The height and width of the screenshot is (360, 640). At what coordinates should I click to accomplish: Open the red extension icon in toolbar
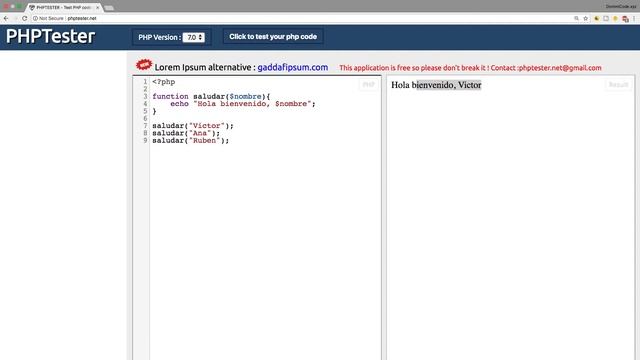(625, 19)
